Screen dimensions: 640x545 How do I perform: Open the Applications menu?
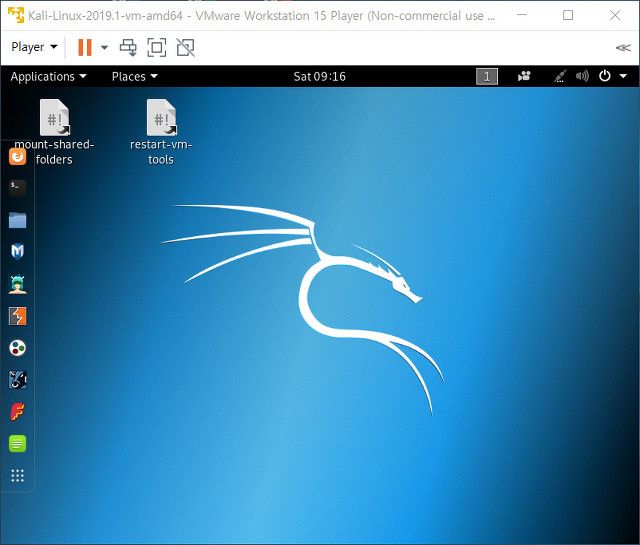pos(49,76)
